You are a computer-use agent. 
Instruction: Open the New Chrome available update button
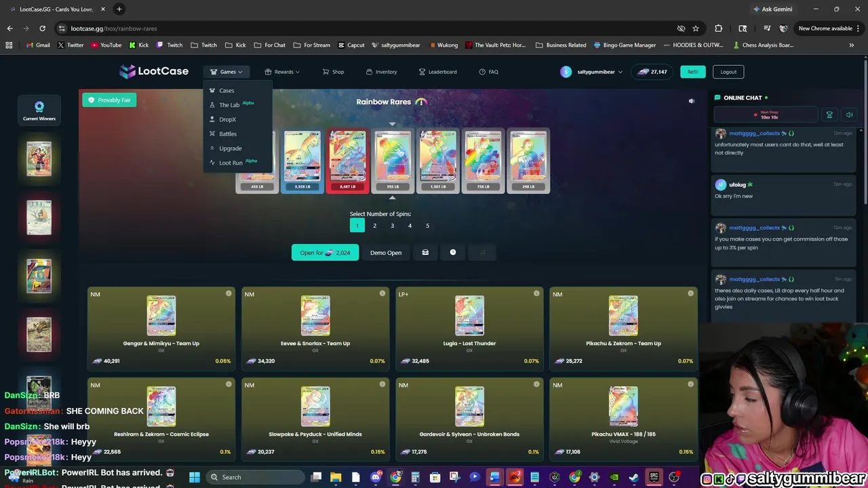(830, 28)
